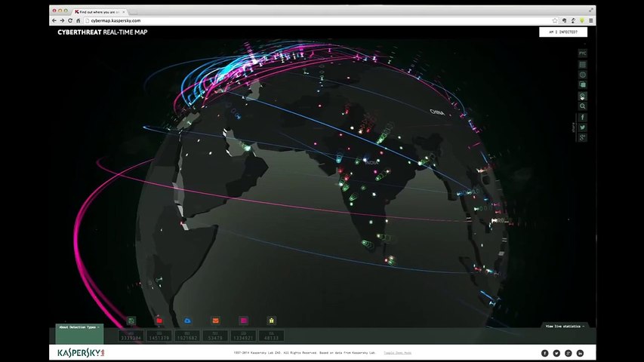The height and width of the screenshot is (362, 644).
Task: Open a new browser tab
Action: [134, 12]
